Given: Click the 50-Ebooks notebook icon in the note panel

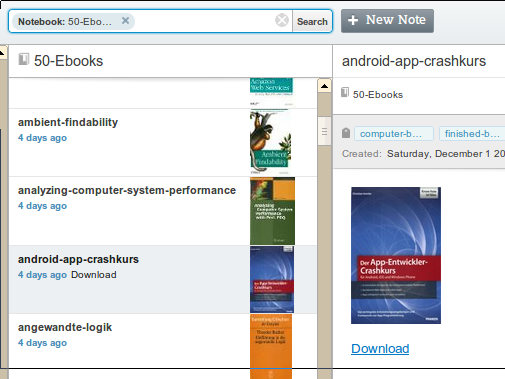Looking at the screenshot, I should (345, 92).
